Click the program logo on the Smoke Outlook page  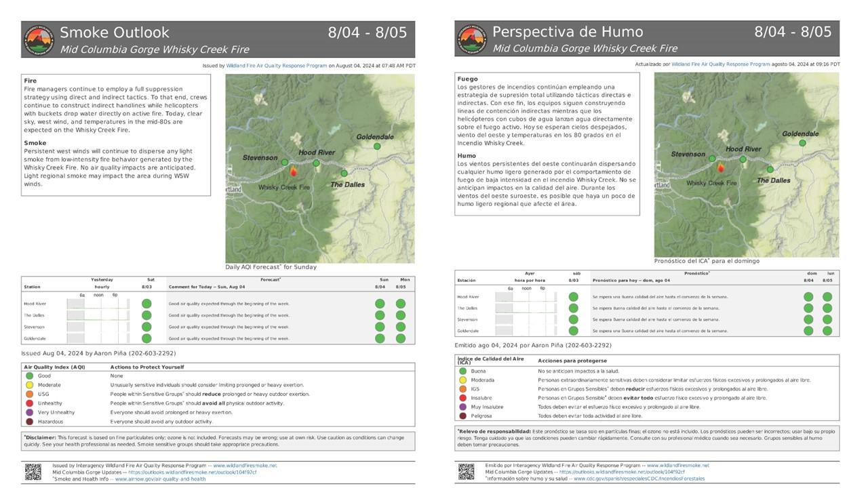click(x=39, y=40)
